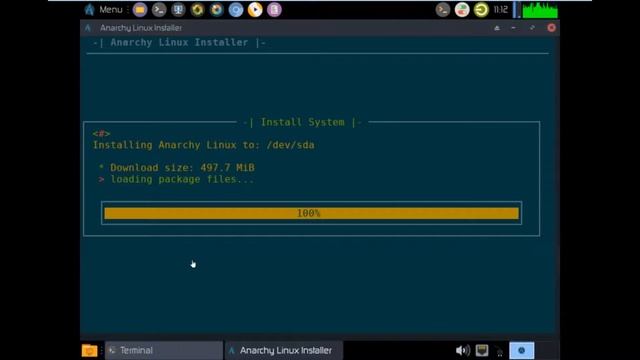
Task: Open the yellow ring launcher icon
Action: pyautogui.click(x=198, y=10)
